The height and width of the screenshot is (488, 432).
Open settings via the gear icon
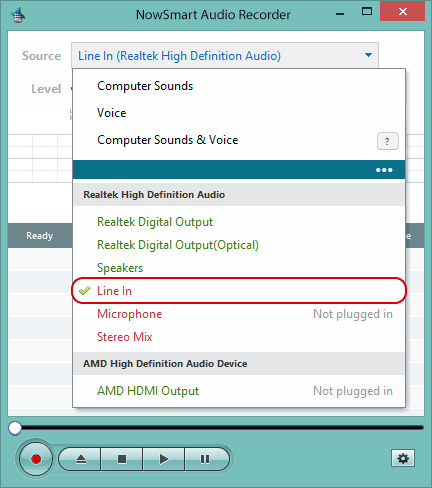pos(403,458)
